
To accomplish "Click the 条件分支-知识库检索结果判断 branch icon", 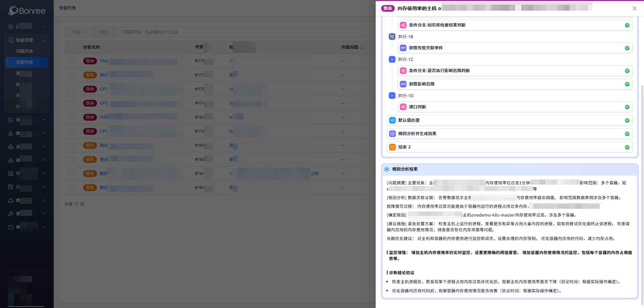I will (403, 25).
